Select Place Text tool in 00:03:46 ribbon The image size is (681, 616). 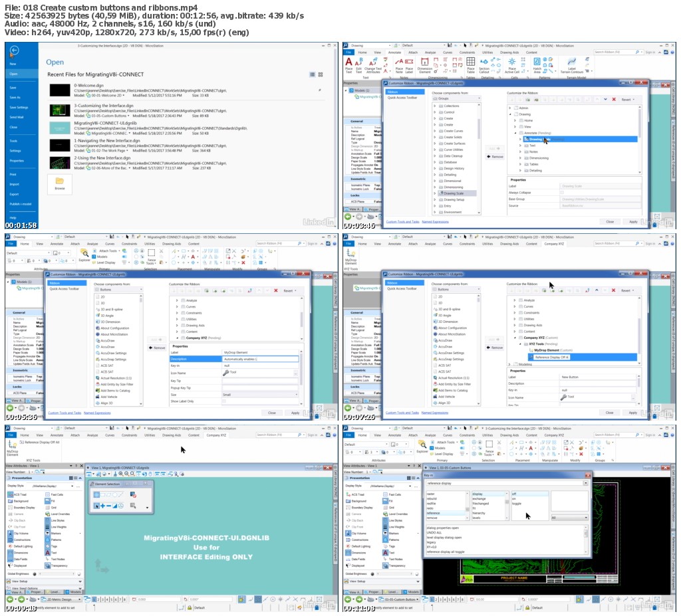[x=348, y=65]
